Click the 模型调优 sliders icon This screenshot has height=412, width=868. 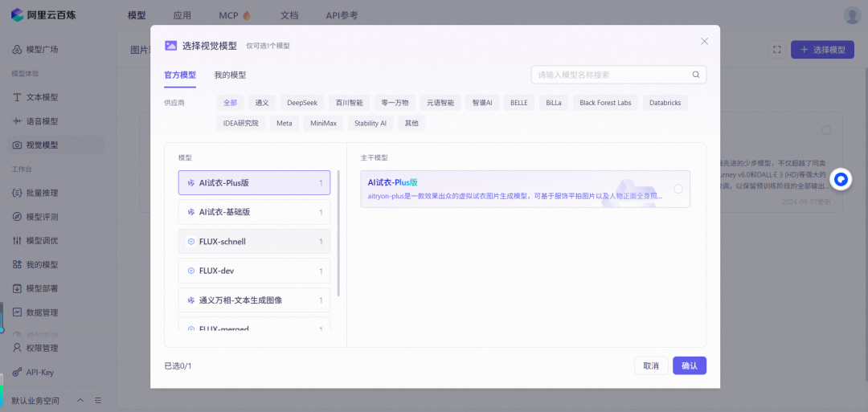point(17,241)
